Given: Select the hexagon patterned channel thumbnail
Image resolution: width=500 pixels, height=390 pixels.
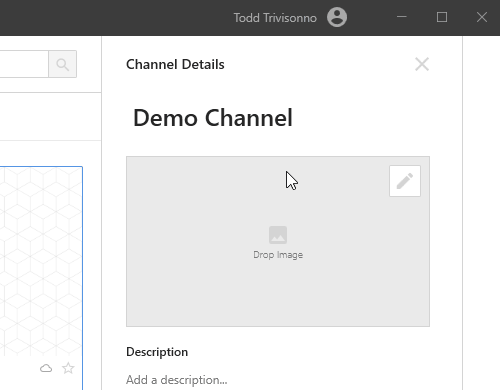Looking at the screenshot, I should [41, 262].
